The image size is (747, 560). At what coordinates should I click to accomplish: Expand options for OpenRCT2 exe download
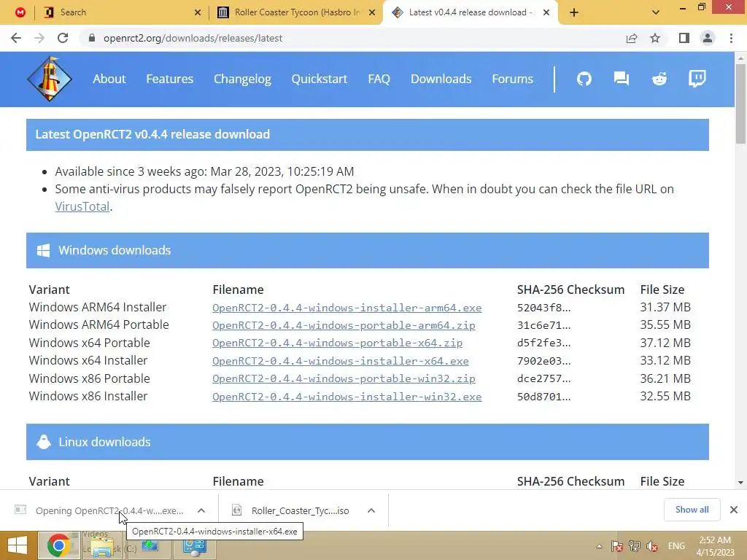coord(201,510)
